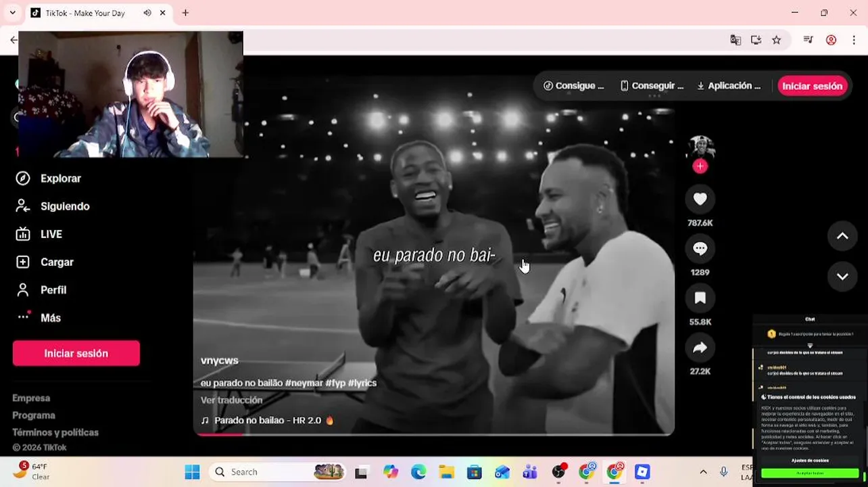Click the webcam overlay thumbnail
This screenshot has height=487, width=868.
click(130, 94)
